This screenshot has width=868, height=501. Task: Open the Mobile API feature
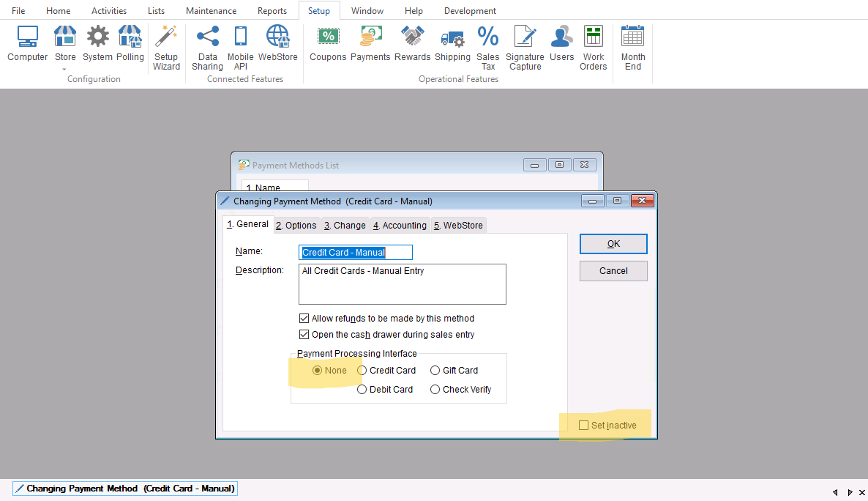(240, 47)
